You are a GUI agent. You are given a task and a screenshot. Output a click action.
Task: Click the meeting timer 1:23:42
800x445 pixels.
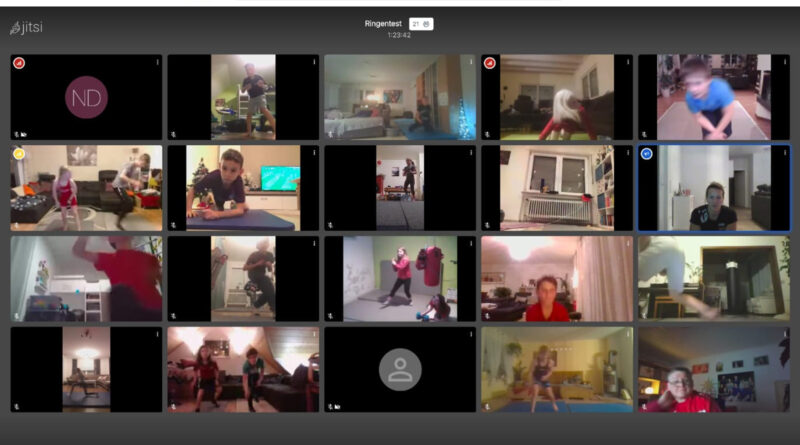(x=399, y=35)
